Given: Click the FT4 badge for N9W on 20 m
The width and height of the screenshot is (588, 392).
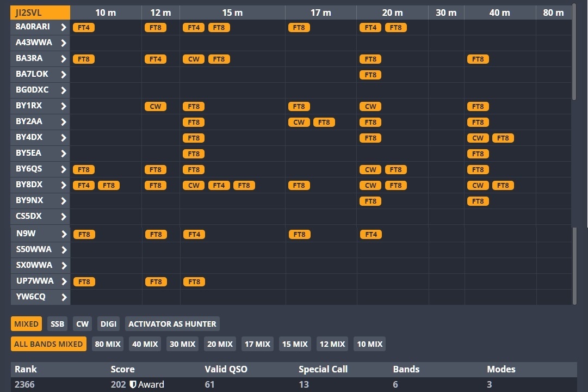Looking at the screenshot, I should pos(371,235).
